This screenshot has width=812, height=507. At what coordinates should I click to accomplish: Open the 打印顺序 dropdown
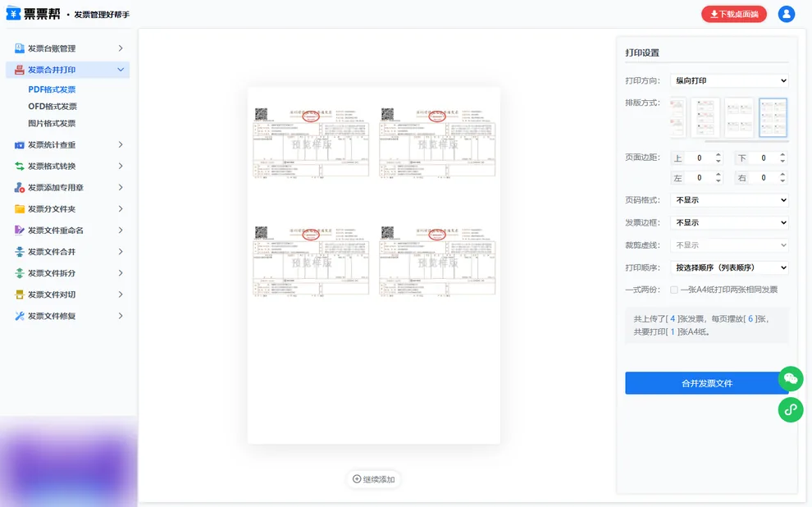tap(729, 267)
